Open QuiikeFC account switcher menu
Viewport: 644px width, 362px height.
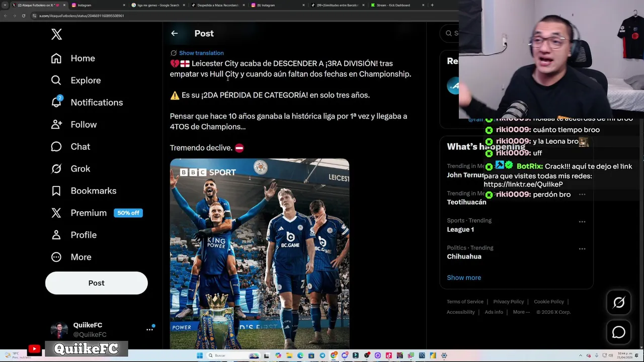pos(149,329)
